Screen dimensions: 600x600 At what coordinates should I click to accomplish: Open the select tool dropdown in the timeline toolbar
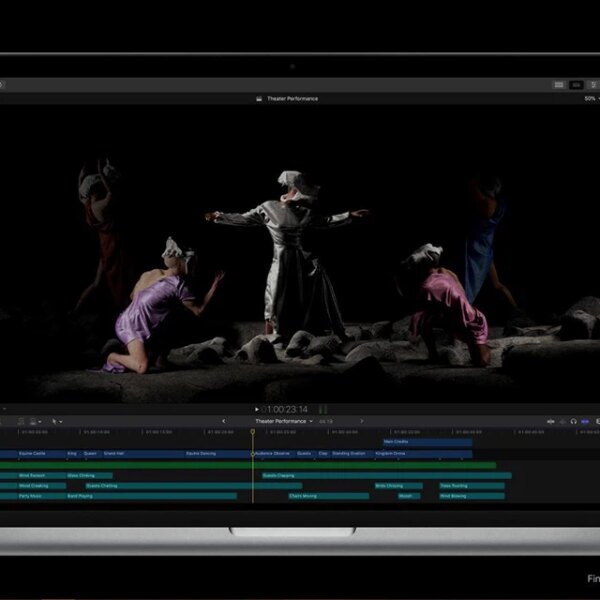(57, 421)
